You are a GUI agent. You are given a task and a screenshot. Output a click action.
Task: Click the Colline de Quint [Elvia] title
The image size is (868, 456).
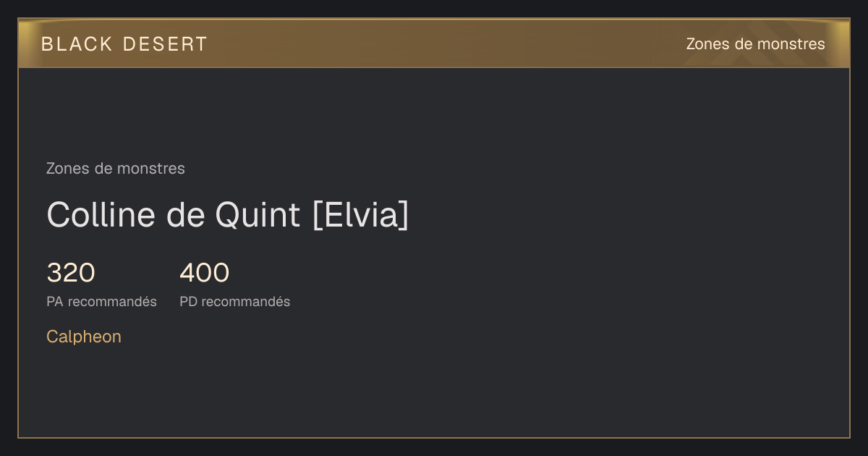(x=228, y=215)
